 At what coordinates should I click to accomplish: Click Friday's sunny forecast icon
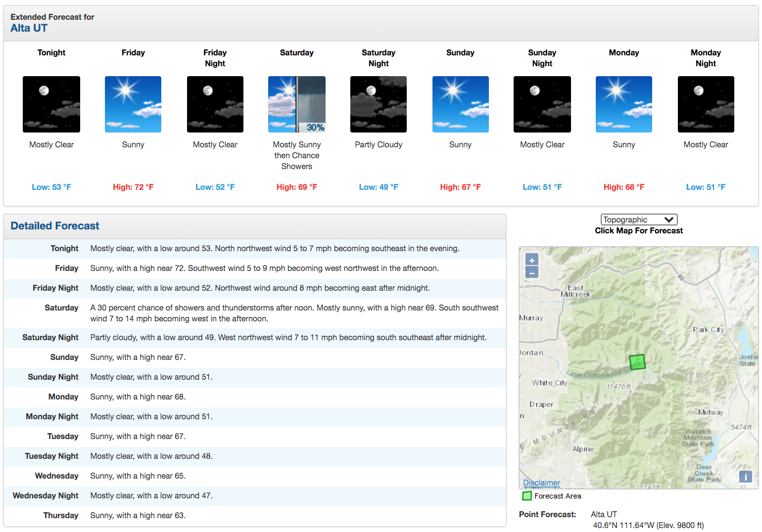[133, 104]
